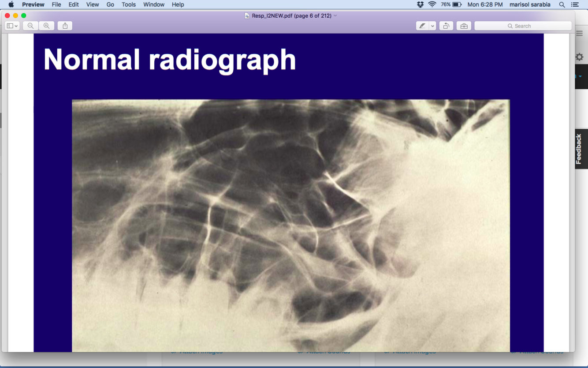Open the Help menu
The width and height of the screenshot is (588, 368).
[178, 4]
